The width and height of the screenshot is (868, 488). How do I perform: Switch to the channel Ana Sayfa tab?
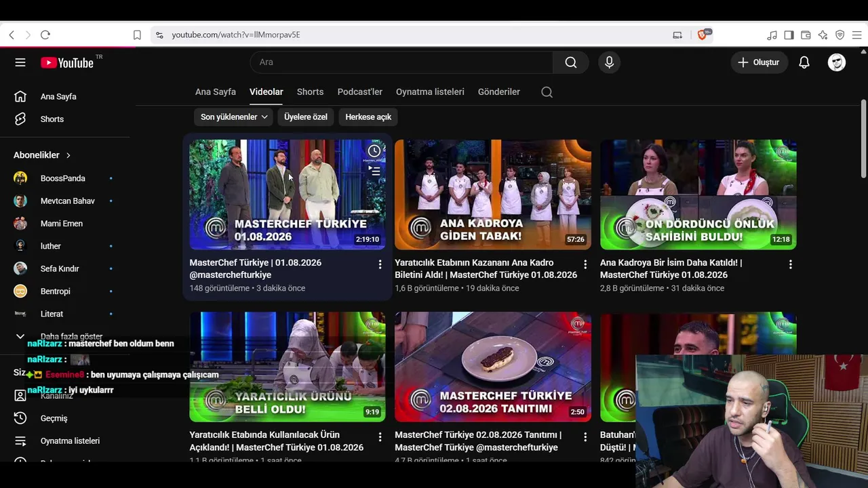tap(216, 92)
